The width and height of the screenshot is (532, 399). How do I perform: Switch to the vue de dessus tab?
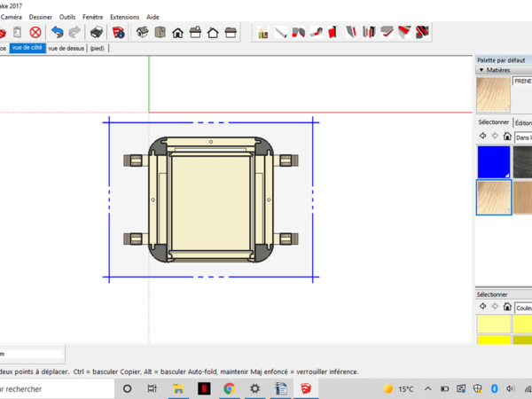click(x=66, y=49)
